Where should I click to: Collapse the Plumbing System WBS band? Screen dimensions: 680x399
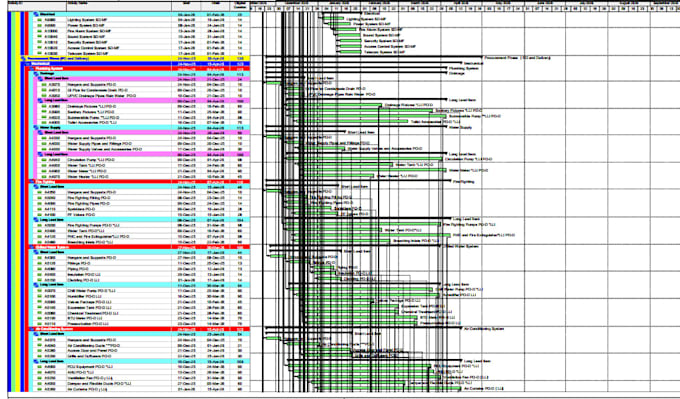pos(32,69)
